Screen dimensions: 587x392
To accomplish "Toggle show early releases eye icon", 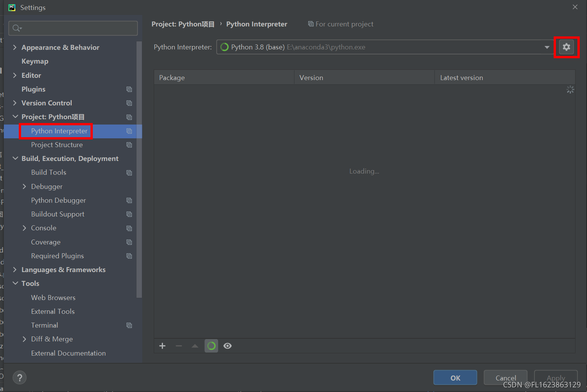I will click(227, 346).
